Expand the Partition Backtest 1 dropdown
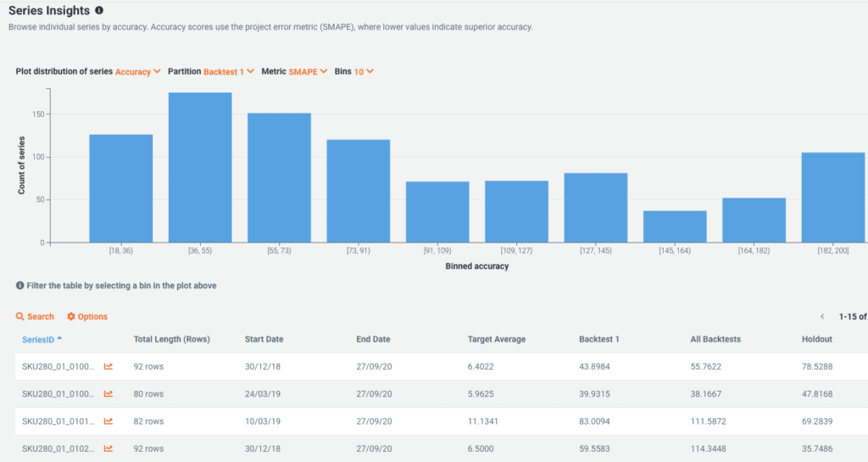This screenshot has width=868, height=462. (x=229, y=72)
